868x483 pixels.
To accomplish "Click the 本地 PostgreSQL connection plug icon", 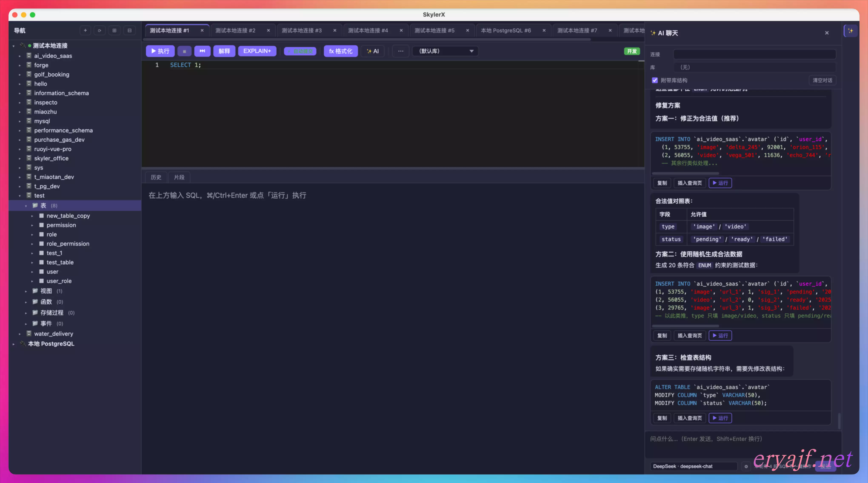I will (x=23, y=343).
